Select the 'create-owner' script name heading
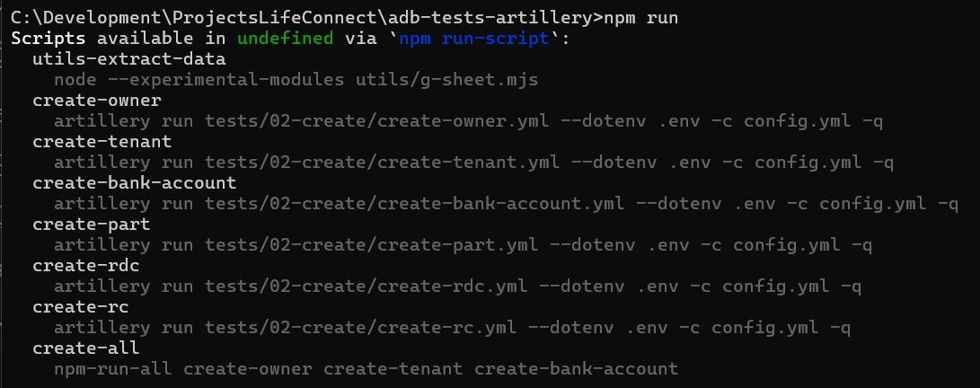 pos(97,101)
